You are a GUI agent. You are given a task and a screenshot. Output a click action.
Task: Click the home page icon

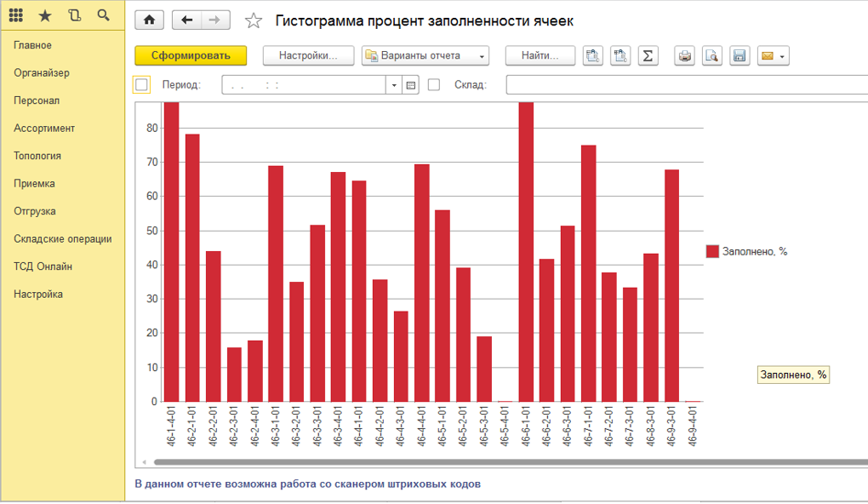150,20
